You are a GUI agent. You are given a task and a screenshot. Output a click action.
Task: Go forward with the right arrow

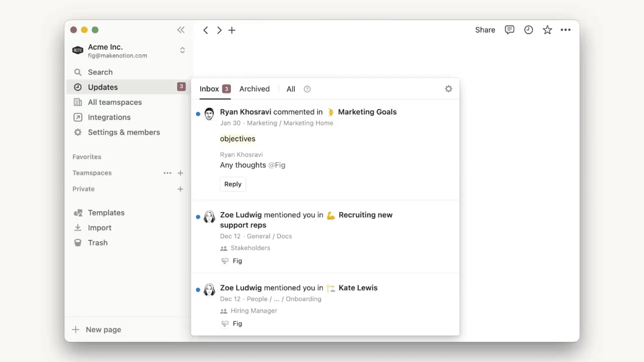point(219,30)
